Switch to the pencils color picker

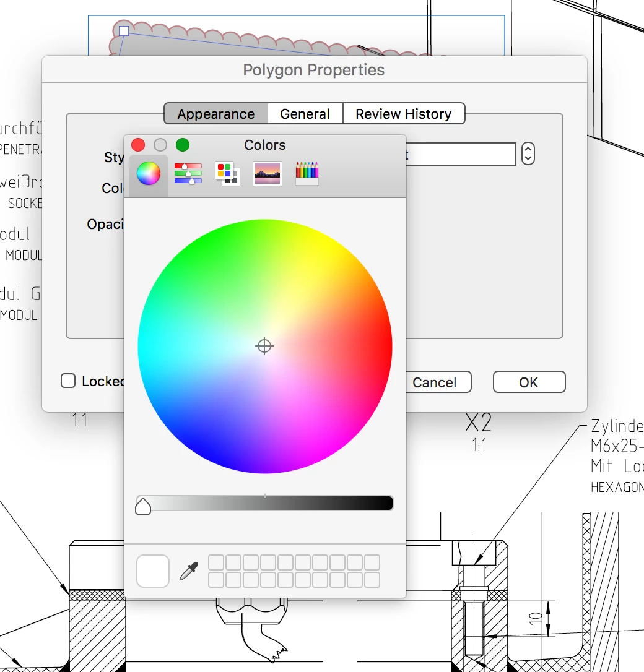(307, 174)
